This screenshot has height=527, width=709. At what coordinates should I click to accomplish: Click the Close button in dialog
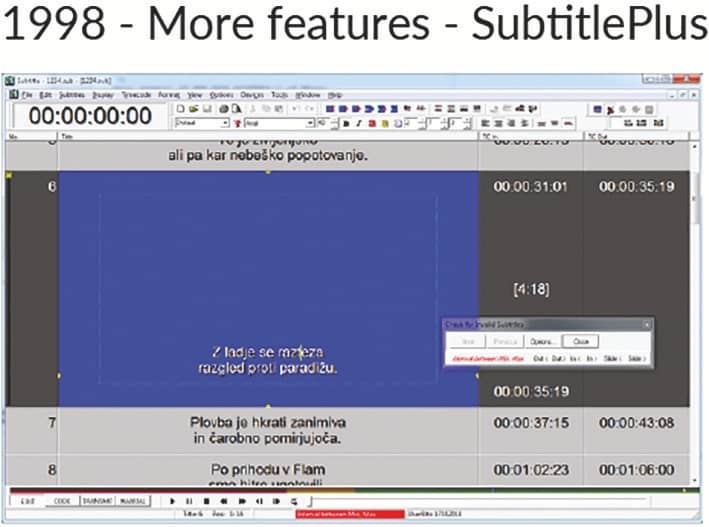581,342
